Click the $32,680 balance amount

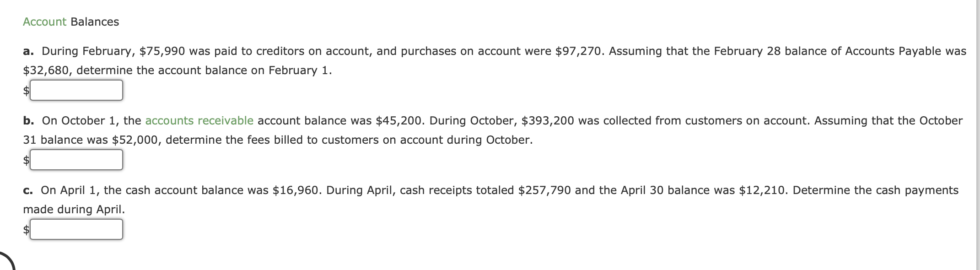tap(46, 70)
